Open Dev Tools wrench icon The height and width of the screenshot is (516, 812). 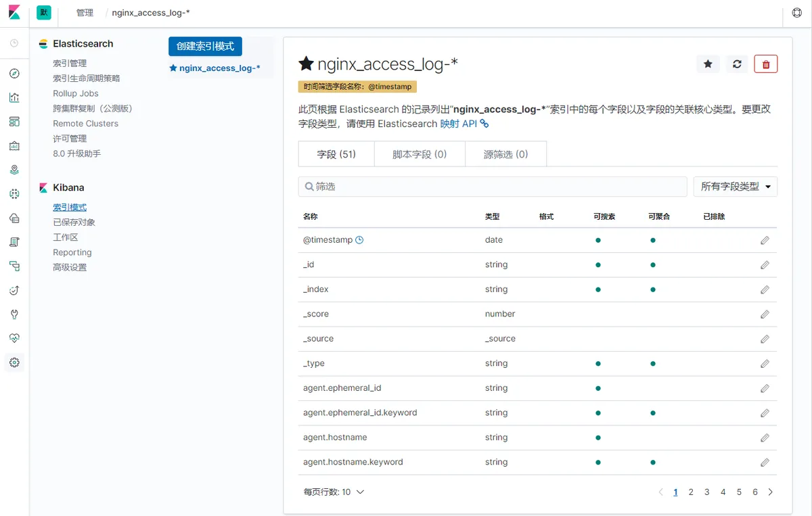pyautogui.click(x=14, y=314)
